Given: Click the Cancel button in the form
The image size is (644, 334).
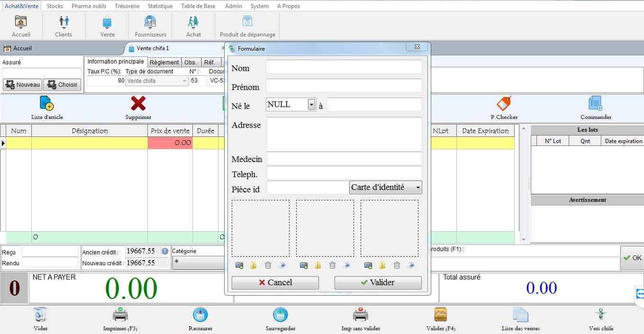Looking at the screenshot, I should point(275,282).
